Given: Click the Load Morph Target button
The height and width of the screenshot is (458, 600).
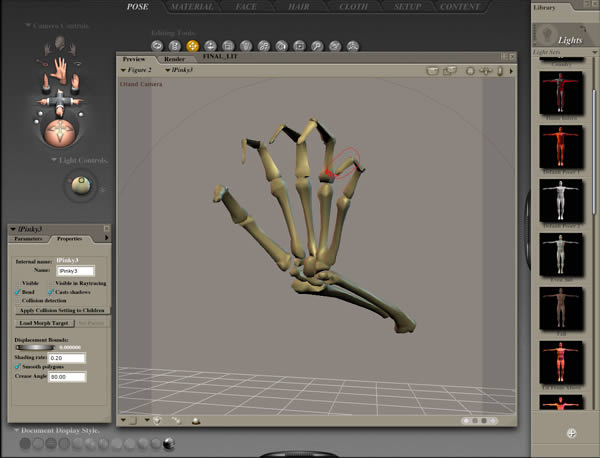Looking at the screenshot, I should pyautogui.click(x=44, y=323).
